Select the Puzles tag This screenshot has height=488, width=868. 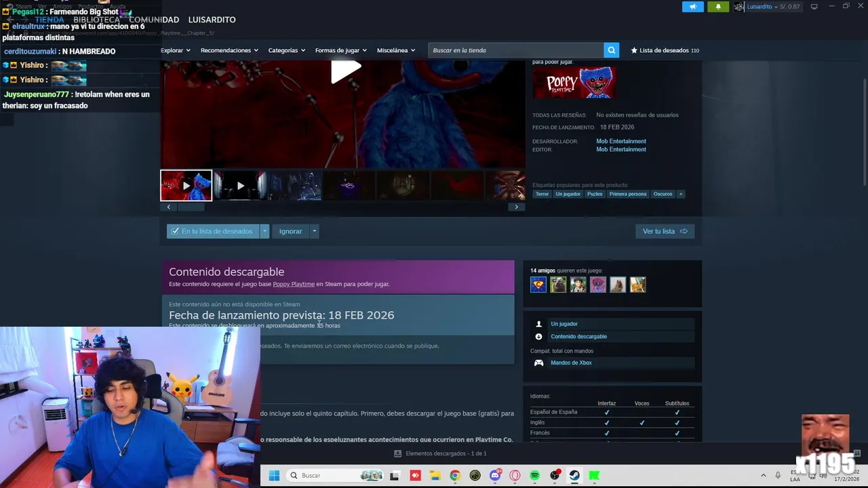tap(595, 194)
